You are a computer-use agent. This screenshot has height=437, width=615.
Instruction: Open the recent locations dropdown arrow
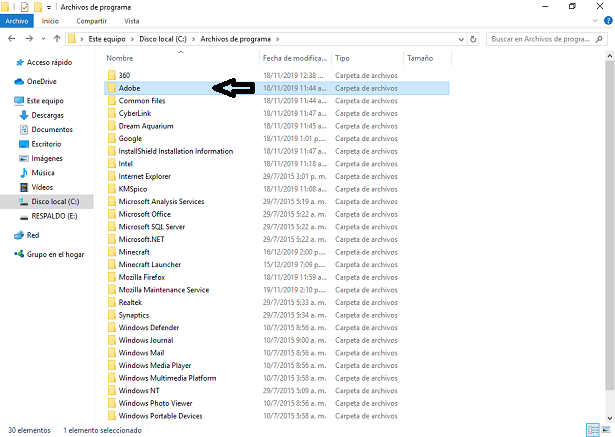pos(44,39)
